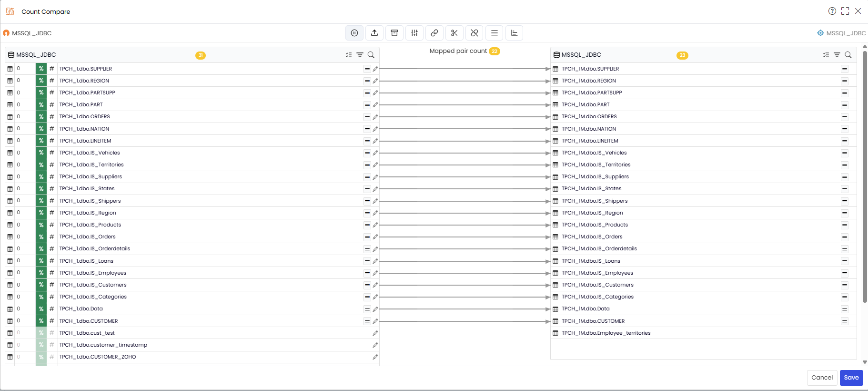This screenshot has width=868, height=391.
Task: Click pencil icon on TPCH_1.dbo.CUSTOMER_ZOHO row
Action: coord(375,357)
